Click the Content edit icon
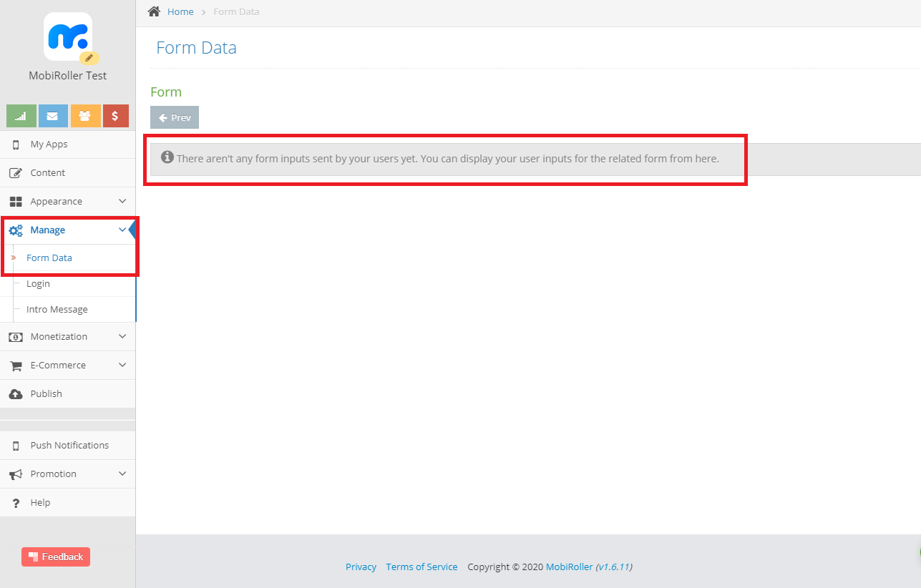 click(16, 173)
